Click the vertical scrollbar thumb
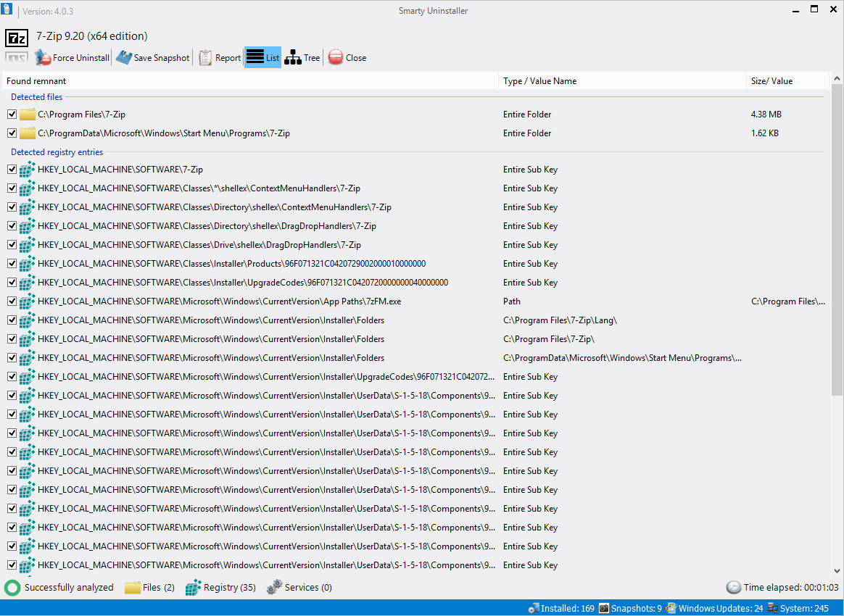Screen dimensions: 844x616 tap(837, 241)
